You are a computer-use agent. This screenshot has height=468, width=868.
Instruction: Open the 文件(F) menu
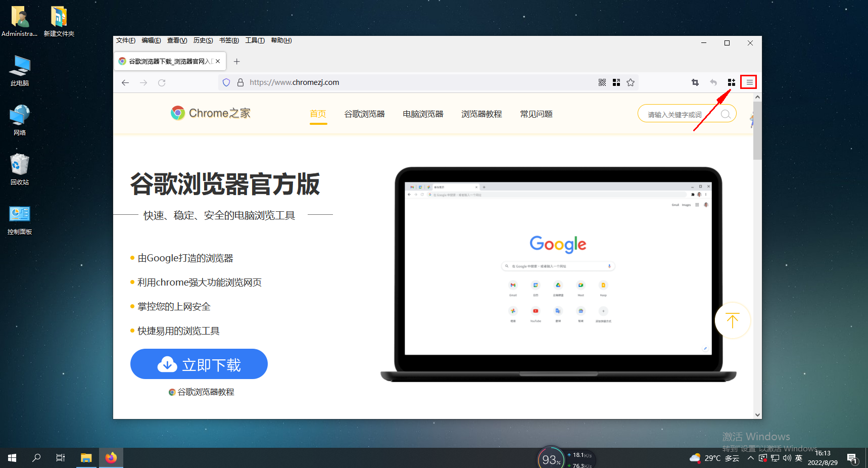[x=126, y=40]
